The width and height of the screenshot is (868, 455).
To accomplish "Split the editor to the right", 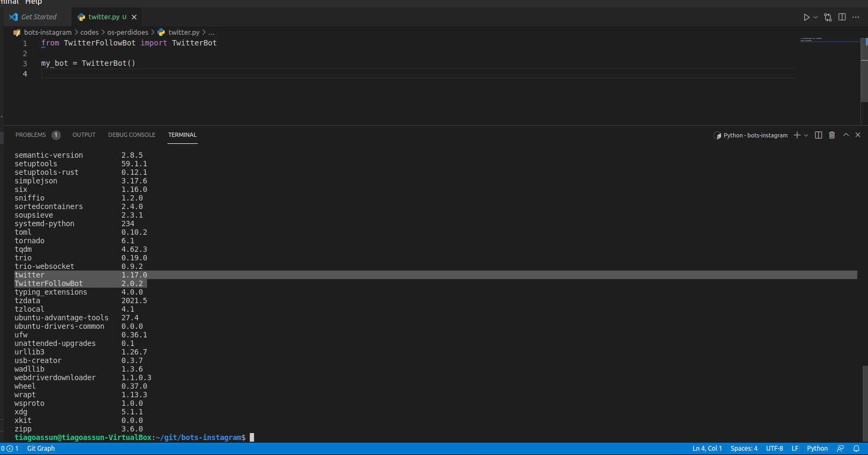I will pos(842,17).
